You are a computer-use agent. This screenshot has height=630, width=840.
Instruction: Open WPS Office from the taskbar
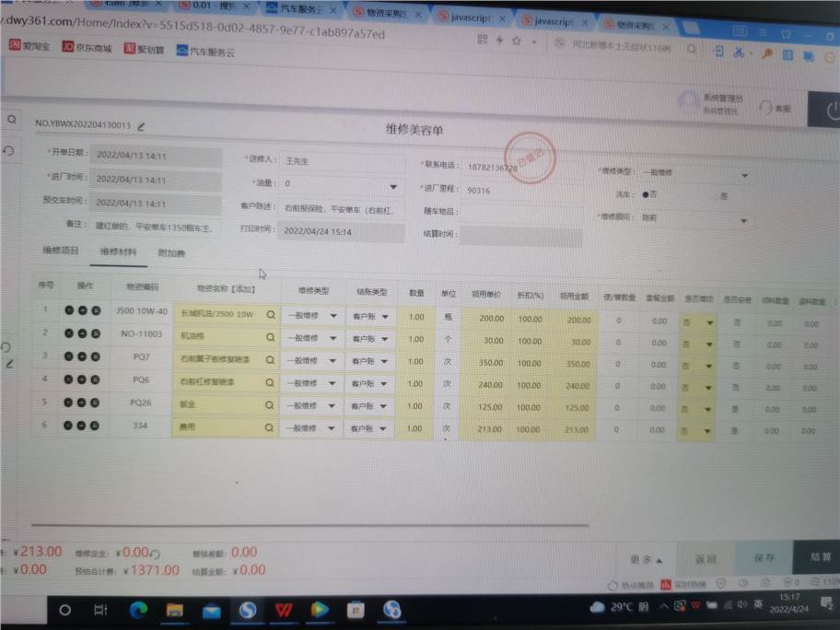tap(283, 610)
